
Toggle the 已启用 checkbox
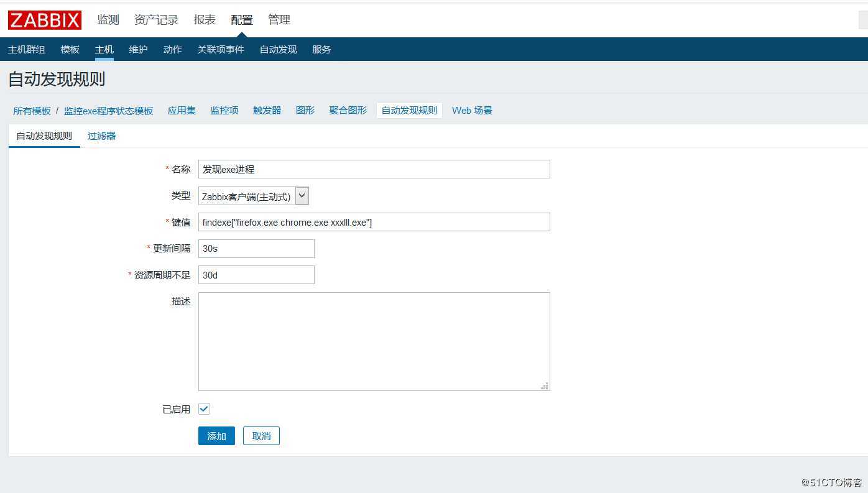204,409
